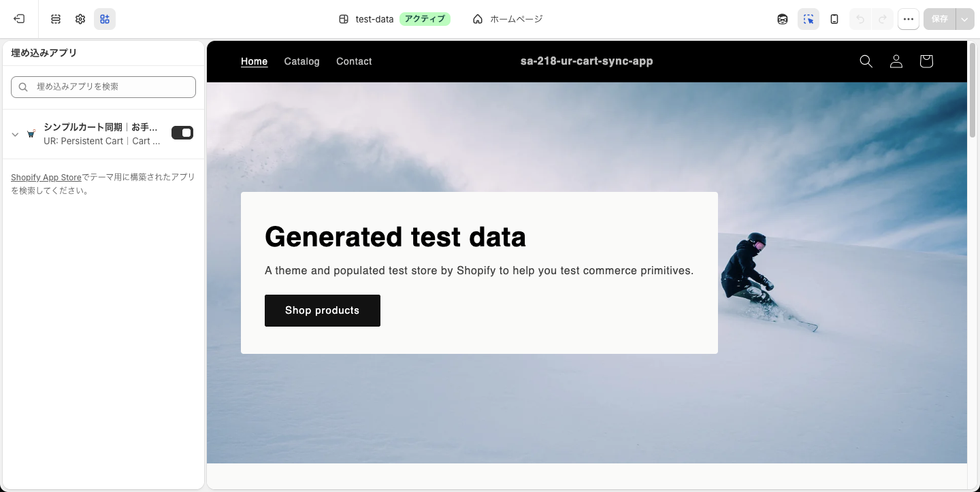Click the theme layout icon beside test-data

pyautogui.click(x=344, y=19)
